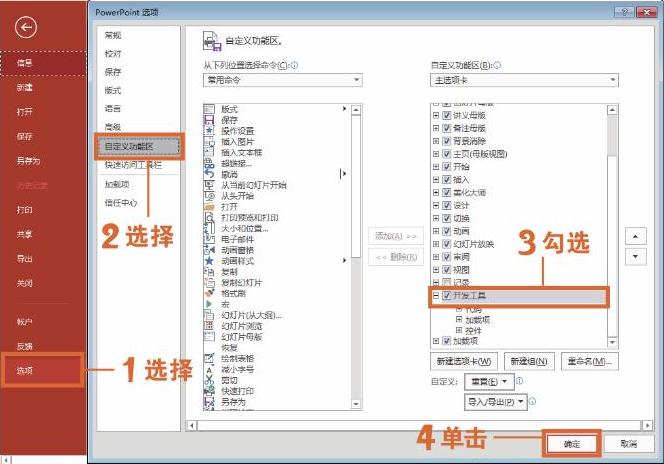Uncheck the 开发工具 checkbox
The width and height of the screenshot is (664, 464).
click(447, 296)
